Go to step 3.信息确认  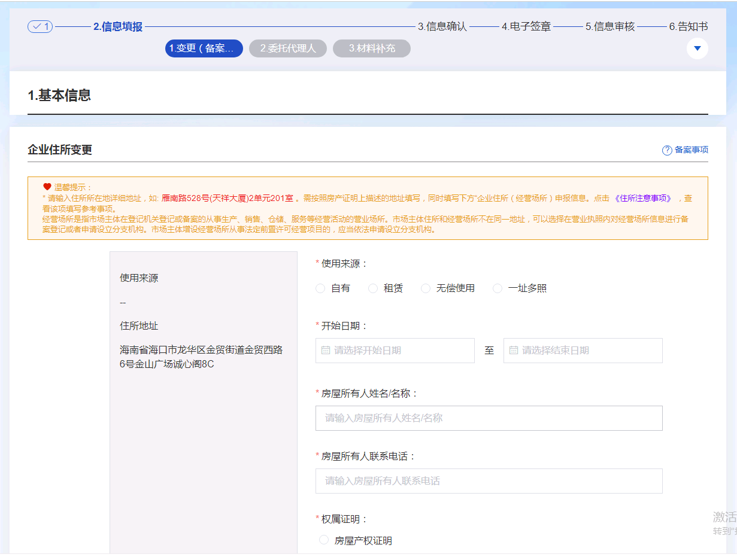coord(442,27)
